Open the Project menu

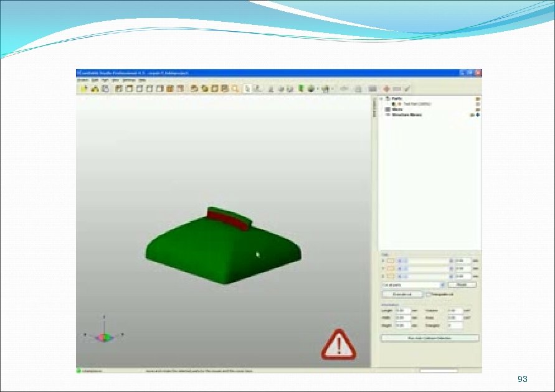pyautogui.click(x=82, y=80)
